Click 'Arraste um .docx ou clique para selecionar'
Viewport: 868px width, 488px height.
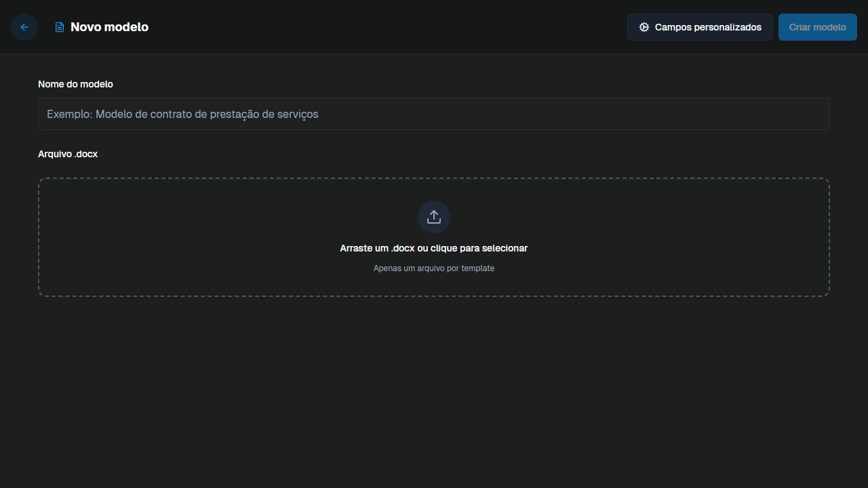pos(434,248)
